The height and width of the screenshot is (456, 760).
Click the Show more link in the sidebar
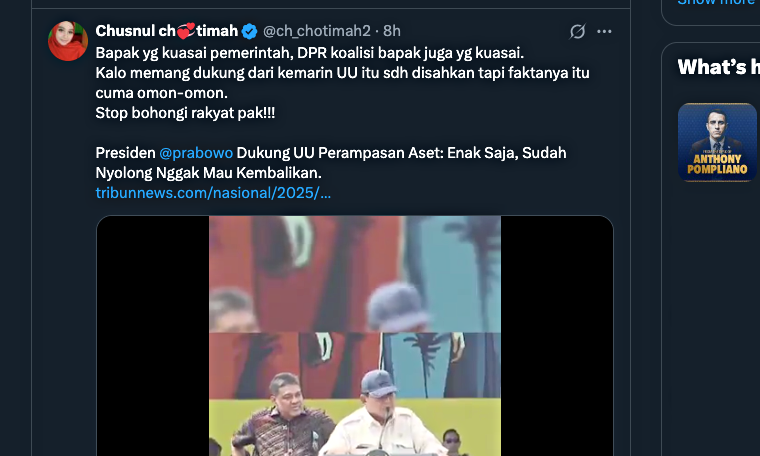pos(718,2)
